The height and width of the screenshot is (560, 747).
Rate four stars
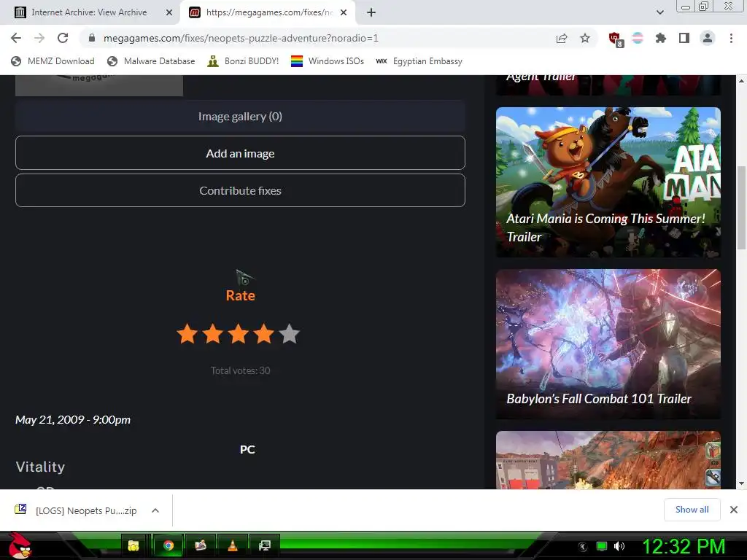[264, 334]
